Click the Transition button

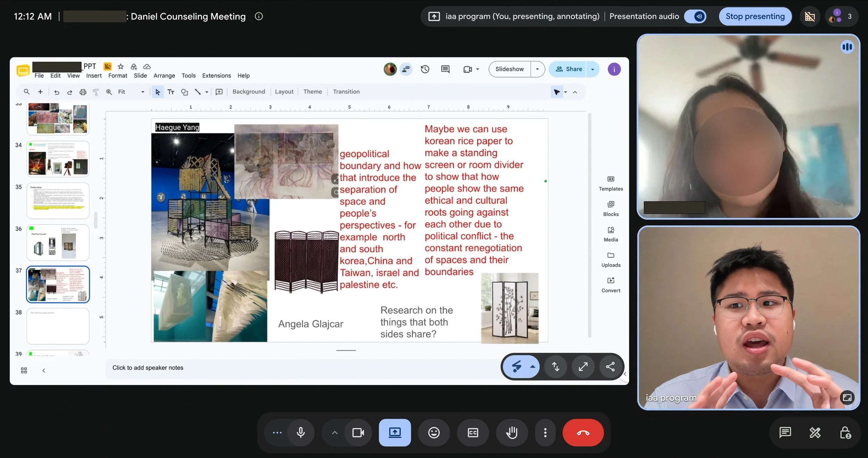click(x=346, y=92)
